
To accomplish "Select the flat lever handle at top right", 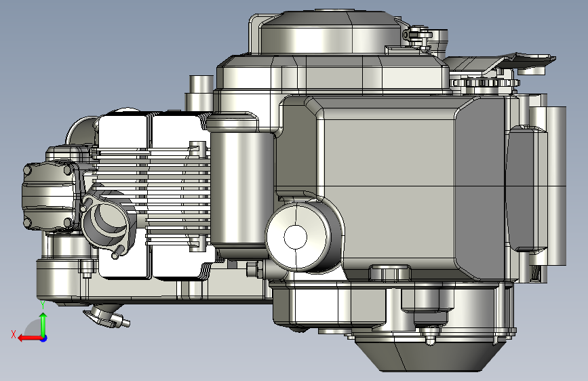I will click(501, 61).
